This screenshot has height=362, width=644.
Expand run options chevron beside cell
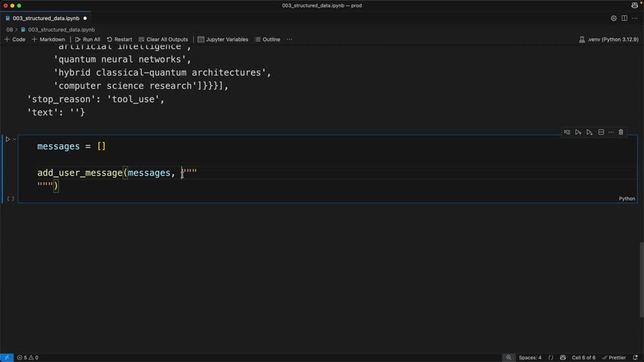(x=14, y=139)
